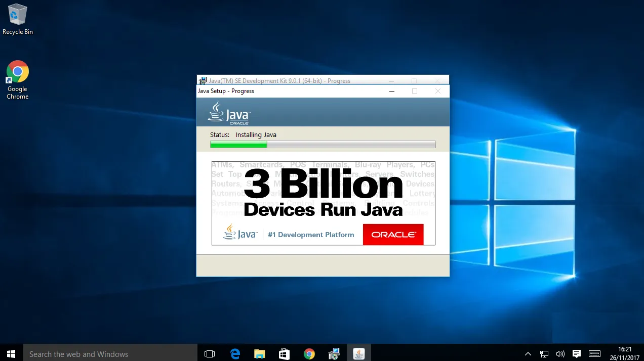The width and height of the screenshot is (644, 361).
Task: Show hidden system tray icons
Action: (x=528, y=354)
